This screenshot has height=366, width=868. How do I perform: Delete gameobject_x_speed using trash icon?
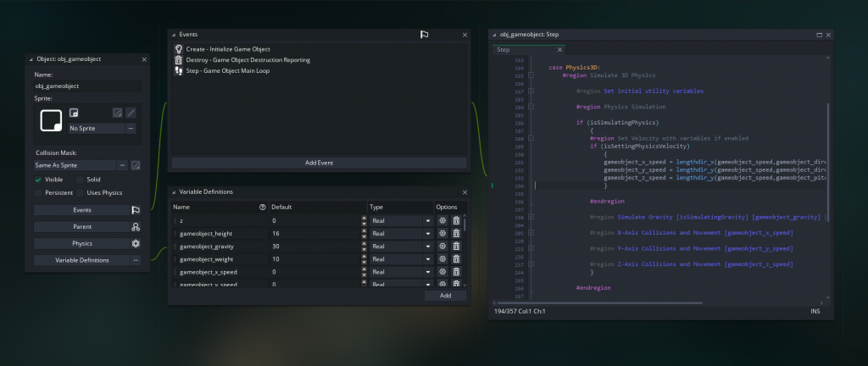[x=456, y=271]
